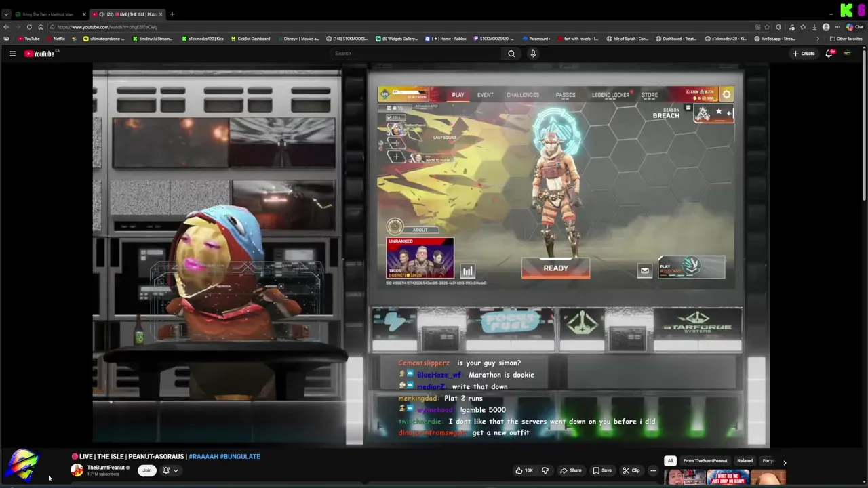Select From TheBurntPeanut chip
This screenshot has height=488, width=868.
[x=705, y=461]
